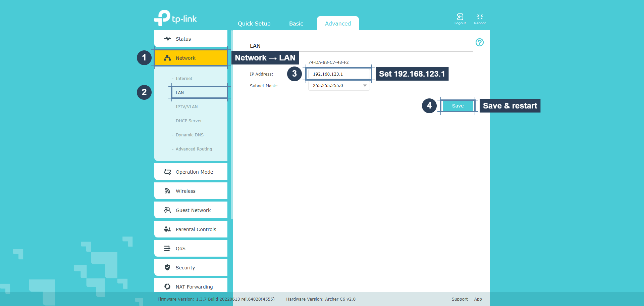Select the Advanced tab

point(338,24)
